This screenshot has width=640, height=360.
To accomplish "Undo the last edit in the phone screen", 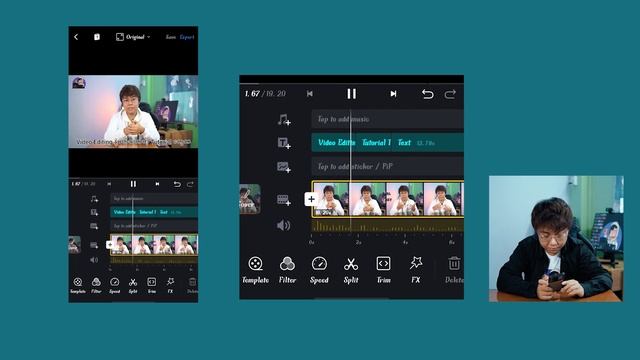I will point(177,184).
